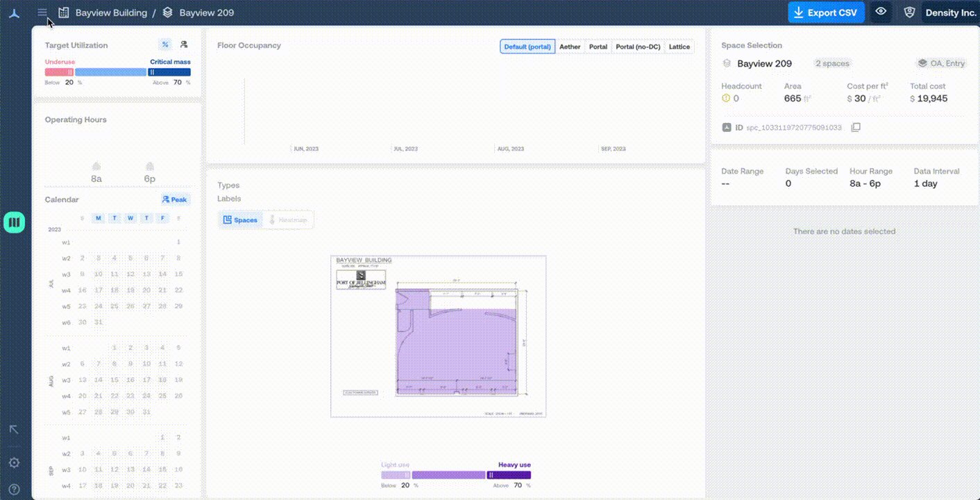Click the 6p operating hours end handle
This screenshot has width=980, height=500.
(x=150, y=167)
